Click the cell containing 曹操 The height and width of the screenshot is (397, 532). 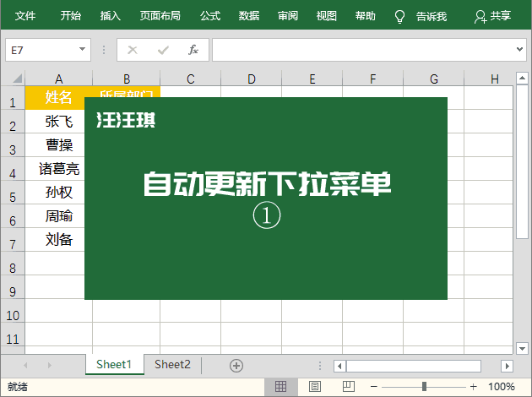(59, 145)
